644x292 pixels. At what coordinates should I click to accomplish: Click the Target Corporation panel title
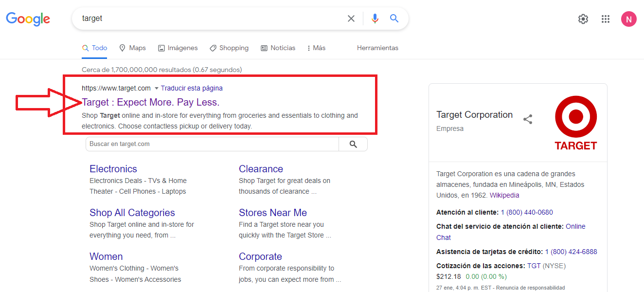click(475, 115)
